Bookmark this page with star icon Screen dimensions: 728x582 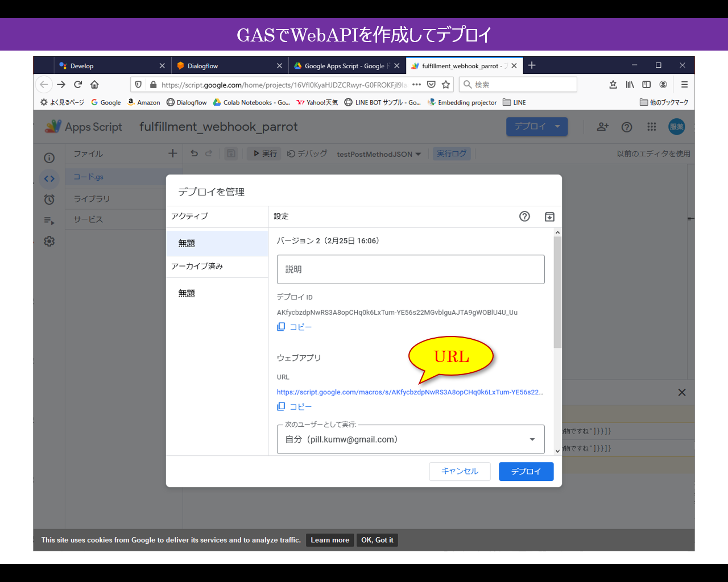click(x=446, y=85)
